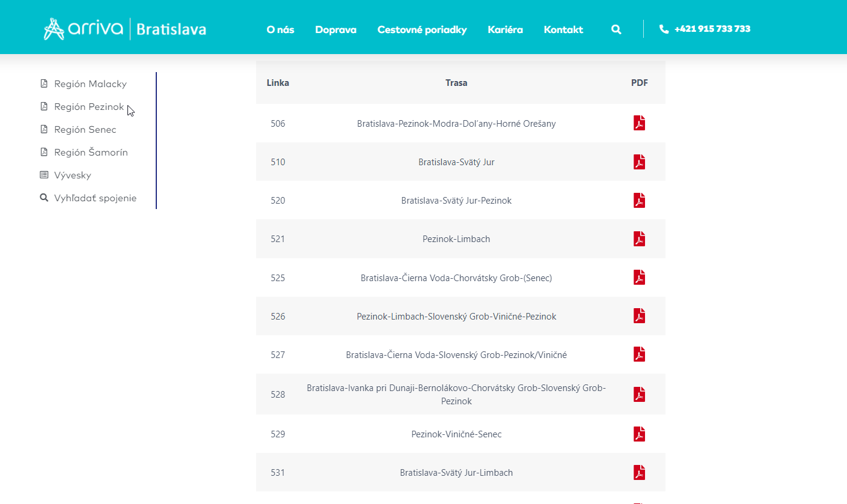Screen dimensions: 847x504
Task: Open the Doprava menu item
Action: [335, 29]
